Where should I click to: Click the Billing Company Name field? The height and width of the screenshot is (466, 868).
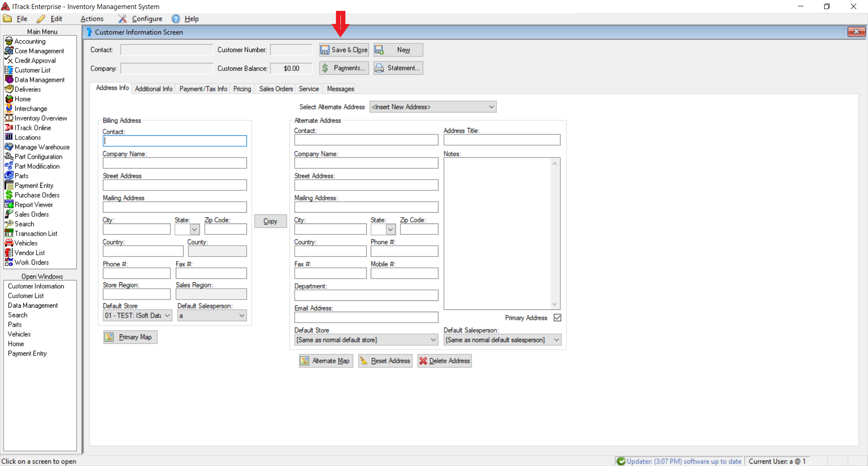175,163
